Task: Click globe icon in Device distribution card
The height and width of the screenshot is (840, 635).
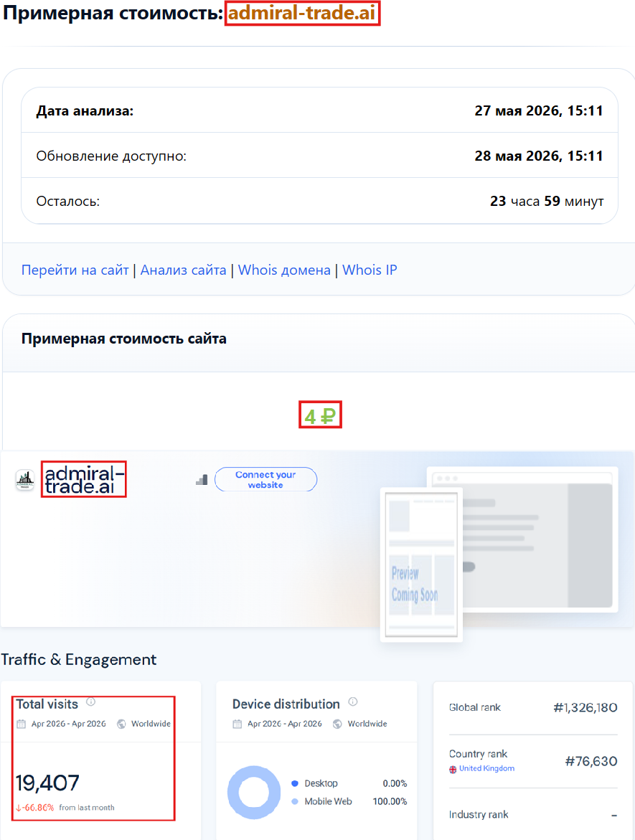Action: pyautogui.click(x=338, y=725)
